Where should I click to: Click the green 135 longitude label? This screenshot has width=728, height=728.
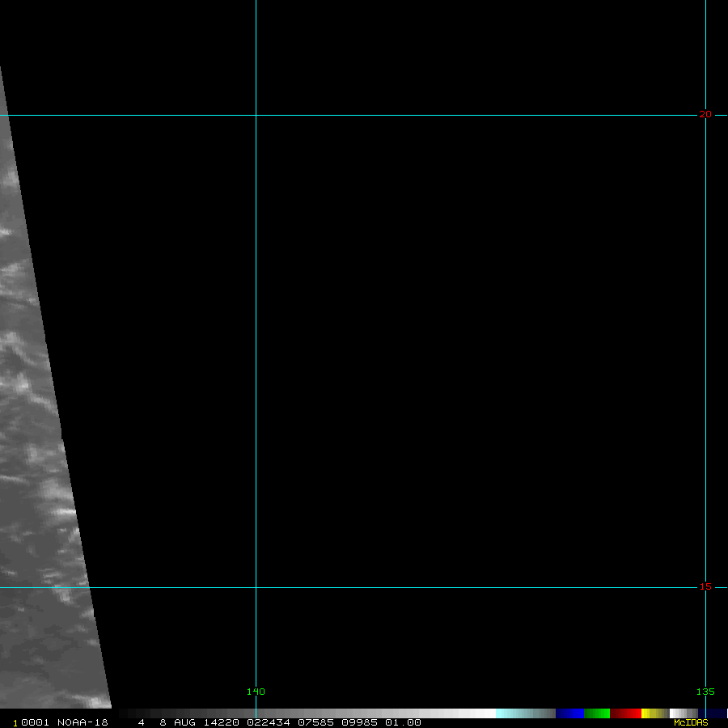pos(705,692)
